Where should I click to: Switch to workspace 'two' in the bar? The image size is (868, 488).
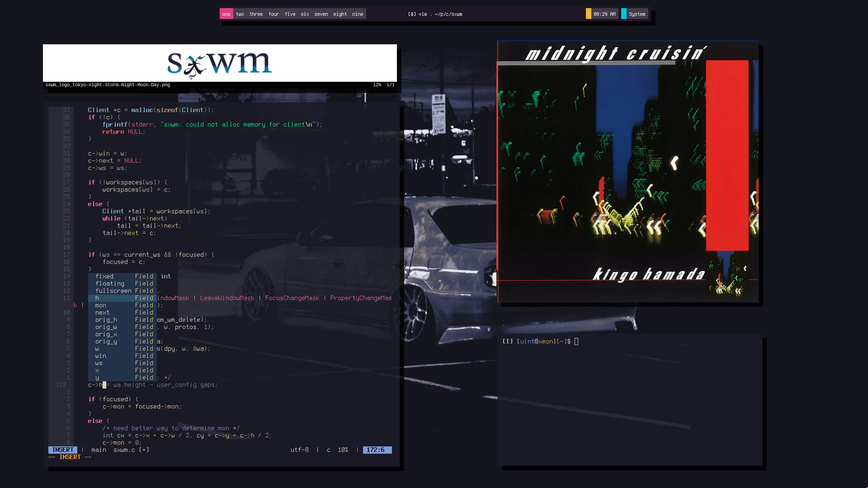[x=240, y=14]
